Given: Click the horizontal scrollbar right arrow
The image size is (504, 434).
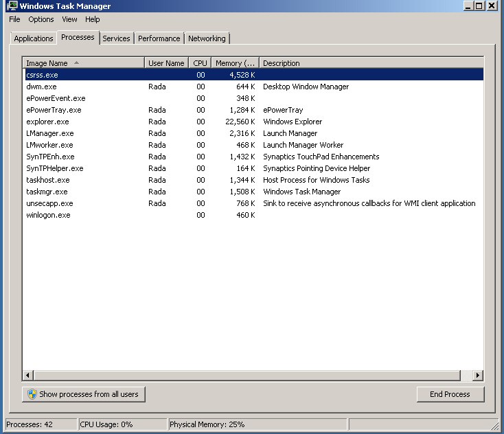Looking at the screenshot, I should (x=478, y=375).
